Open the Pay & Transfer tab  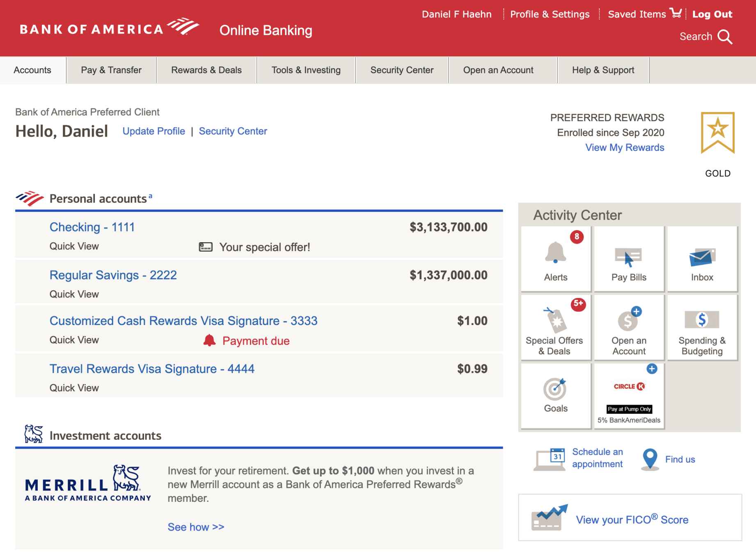(x=111, y=70)
